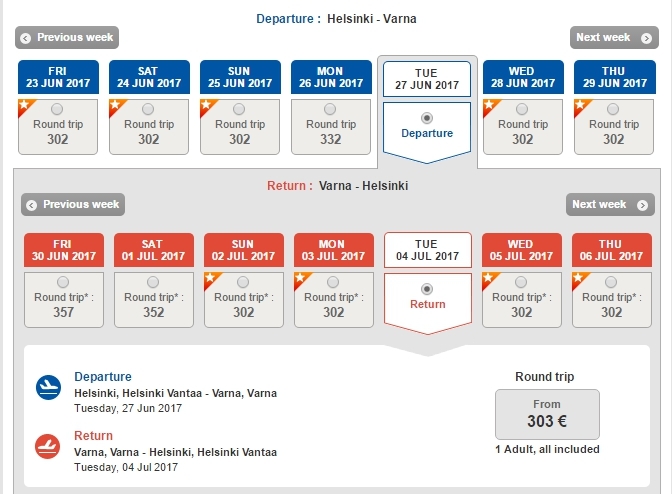
Task: Click departure plane icon in summary
Action: point(47,388)
